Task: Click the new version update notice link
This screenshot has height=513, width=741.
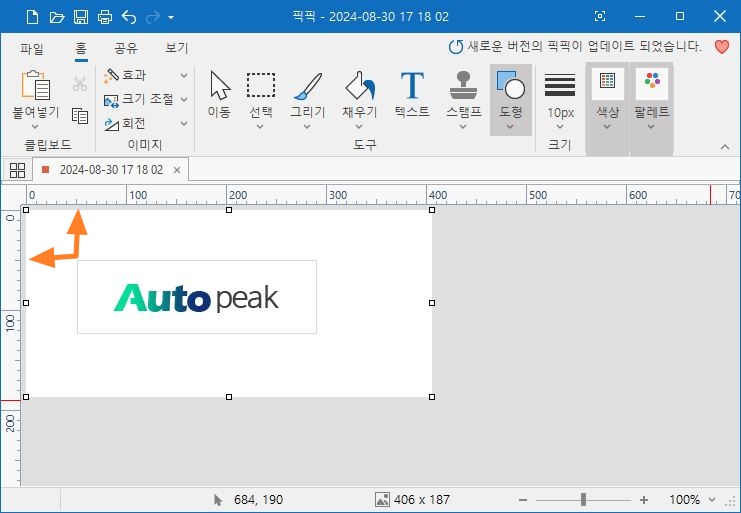Action: [575, 47]
